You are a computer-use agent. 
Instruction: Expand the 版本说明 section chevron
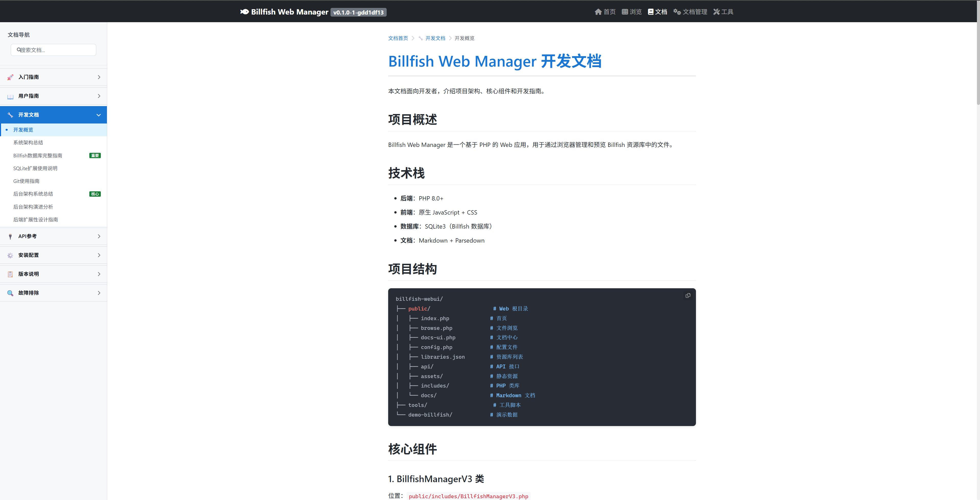coord(99,274)
